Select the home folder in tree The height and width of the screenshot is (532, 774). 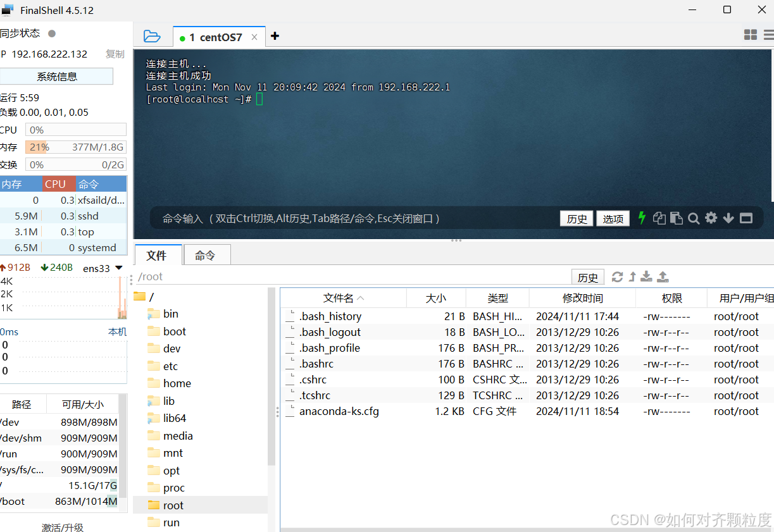click(170, 383)
